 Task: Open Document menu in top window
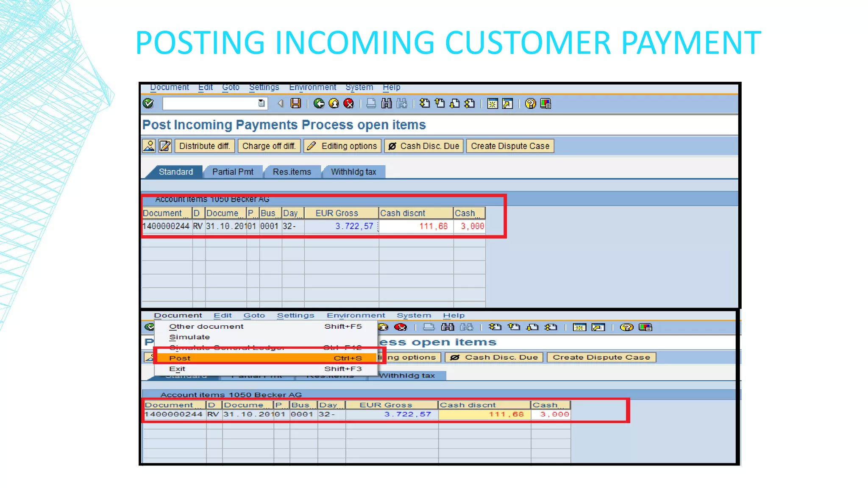[170, 87]
